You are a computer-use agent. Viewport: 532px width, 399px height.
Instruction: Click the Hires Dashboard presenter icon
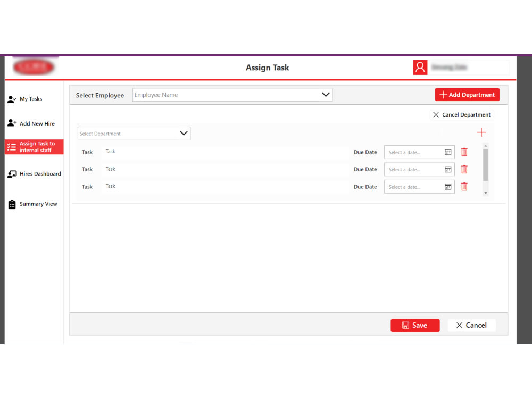(12, 174)
